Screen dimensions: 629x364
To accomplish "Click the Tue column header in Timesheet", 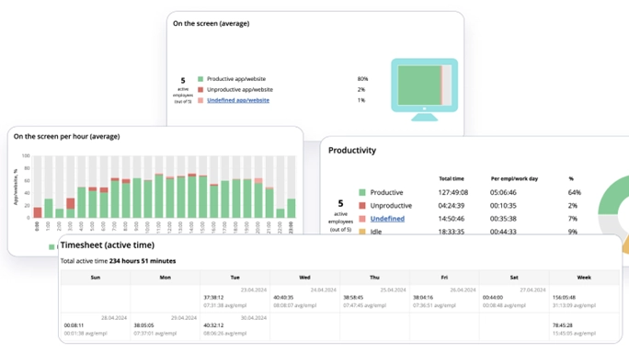I will pyautogui.click(x=235, y=278).
